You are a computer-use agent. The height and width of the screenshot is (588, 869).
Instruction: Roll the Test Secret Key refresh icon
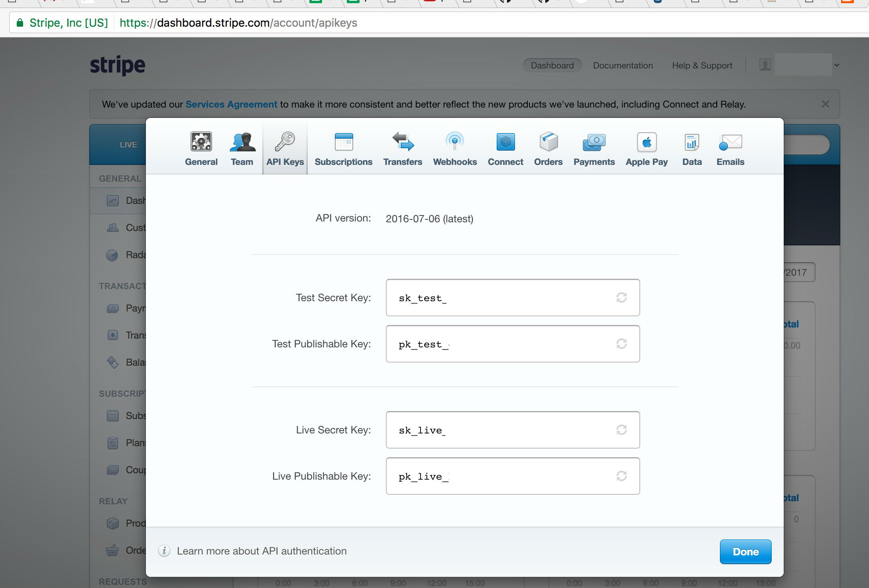pos(621,298)
